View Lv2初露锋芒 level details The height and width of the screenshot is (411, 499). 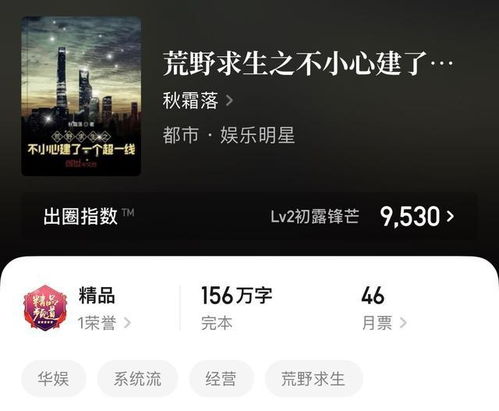point(315,217)
